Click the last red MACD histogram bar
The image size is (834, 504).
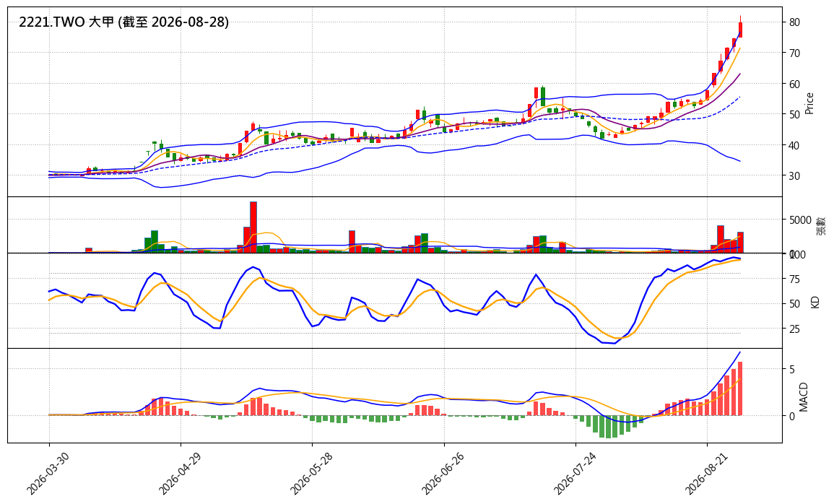coord(740,388)
